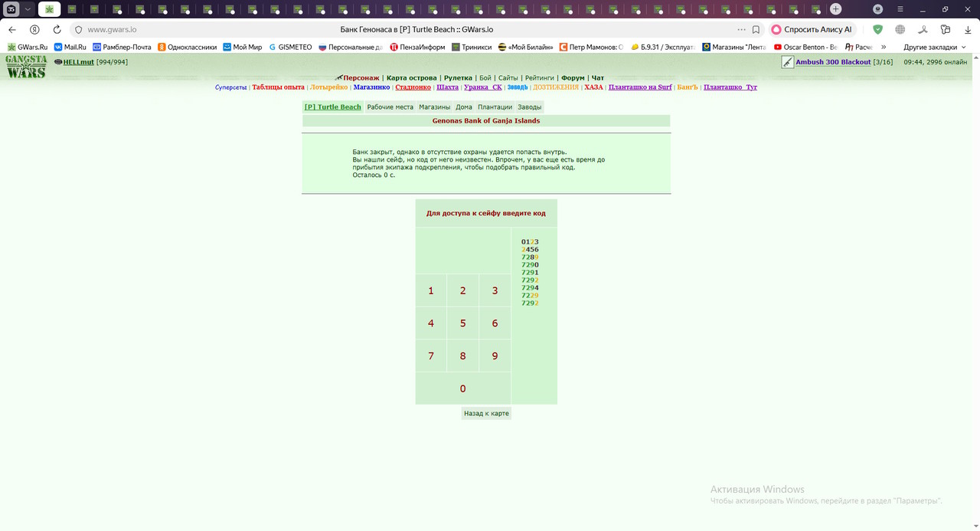Open the tab count '35' button
Image resolution: width=980 pixels, height=531 pixels.
tap(11, 9)
